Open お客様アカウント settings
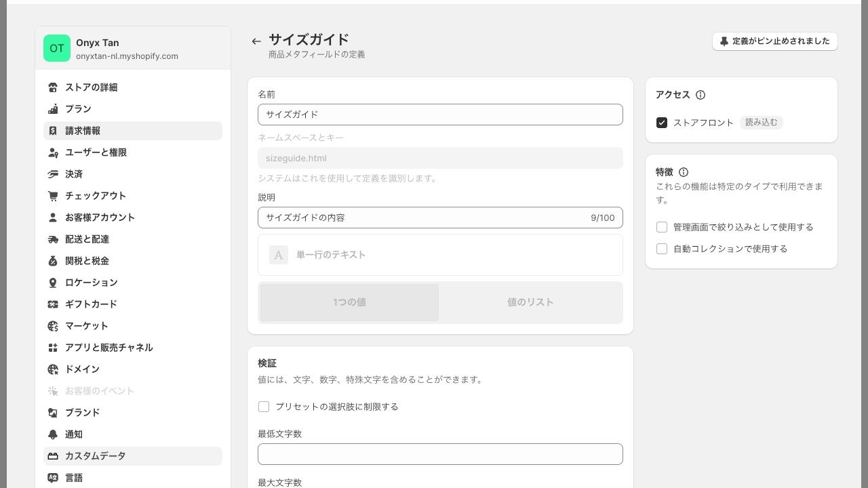868x488 pixels. click(x=133, y=218)
